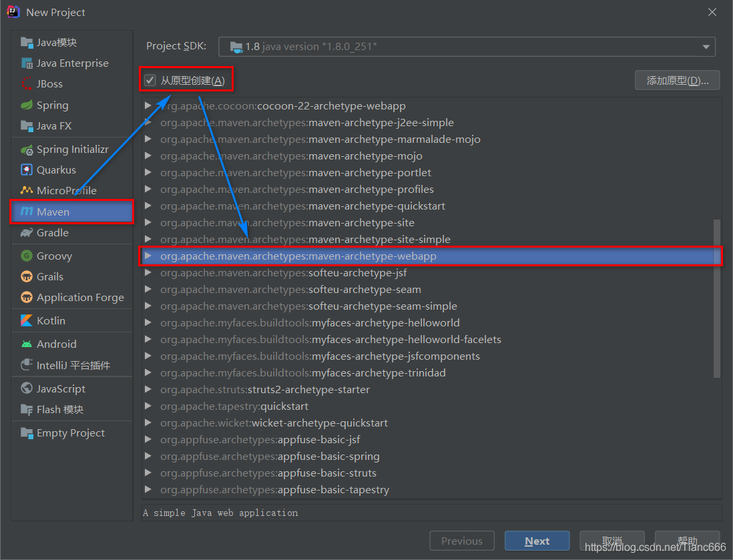Close the New Project dialog

click(x=712, y=12)
